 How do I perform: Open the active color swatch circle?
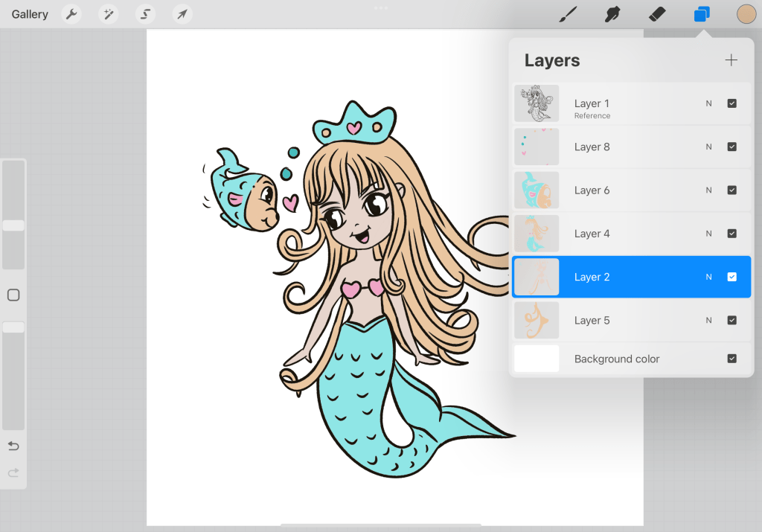746,14
